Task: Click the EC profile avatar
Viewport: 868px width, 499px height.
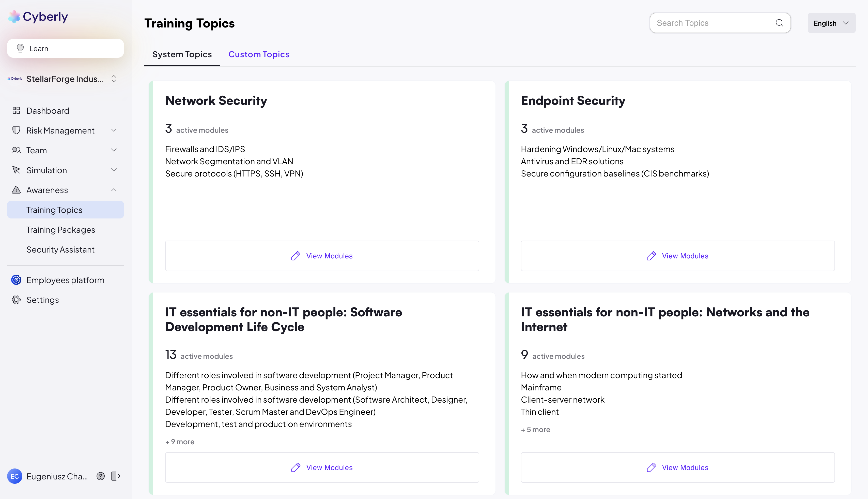Action: point(14,476)
